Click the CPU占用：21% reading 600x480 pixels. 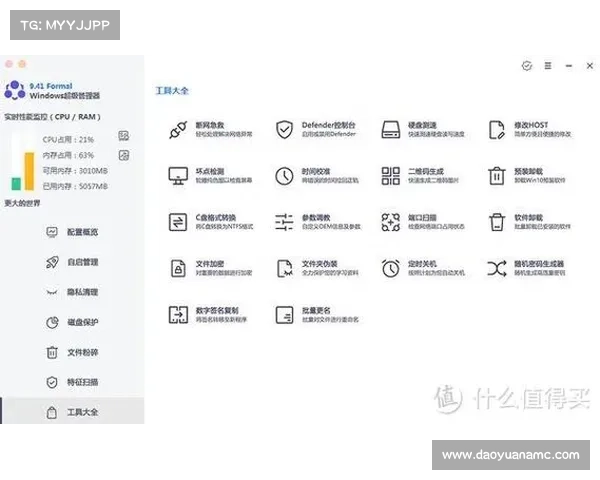click(68, 140)
